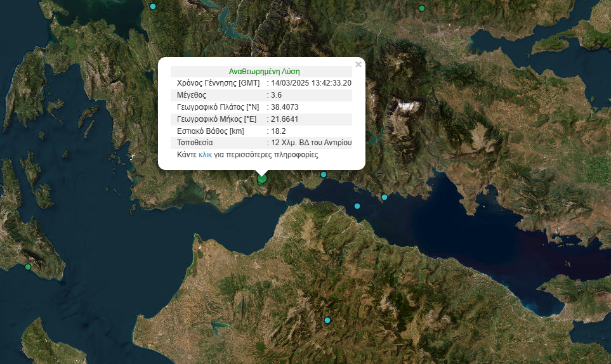Viewport: 611px width, 364px height.
Task: Click the location text '12 Χλμ. ΒΔ του Αντιρίου'
Action: click(x=311, y=143)
